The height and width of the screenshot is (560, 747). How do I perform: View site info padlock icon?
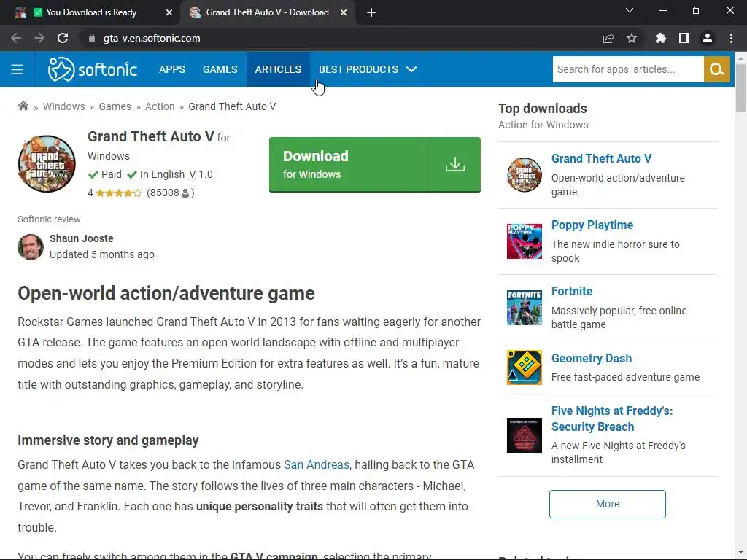92,38
